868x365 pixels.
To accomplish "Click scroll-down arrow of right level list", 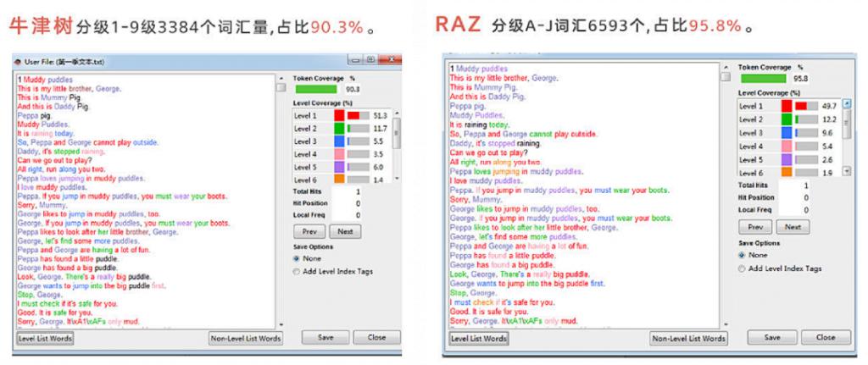I will click(x=847, y=172).
